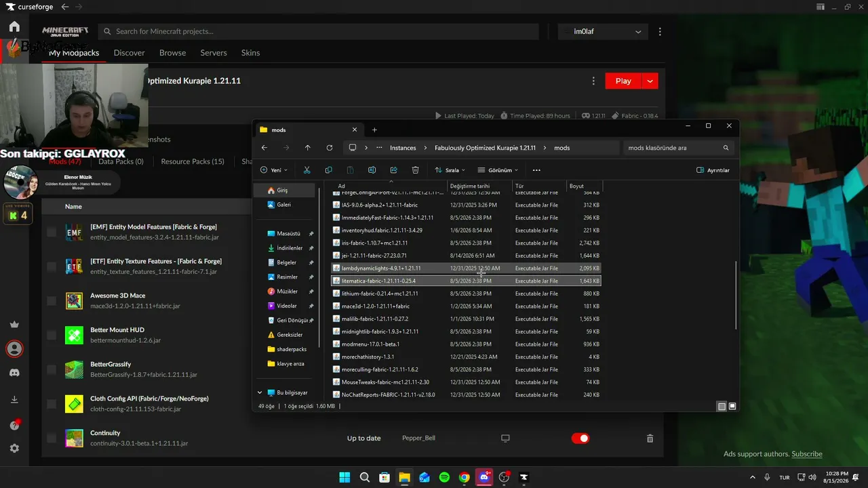This screenshot has width=868, height=488.
Task: Show hidden system tray icons
Action: [x=752, y=477]
